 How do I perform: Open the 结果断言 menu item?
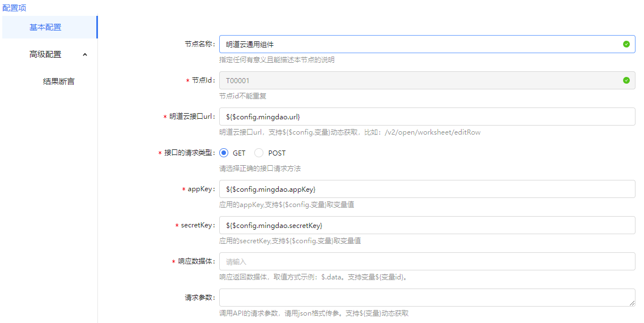point(58,81)
